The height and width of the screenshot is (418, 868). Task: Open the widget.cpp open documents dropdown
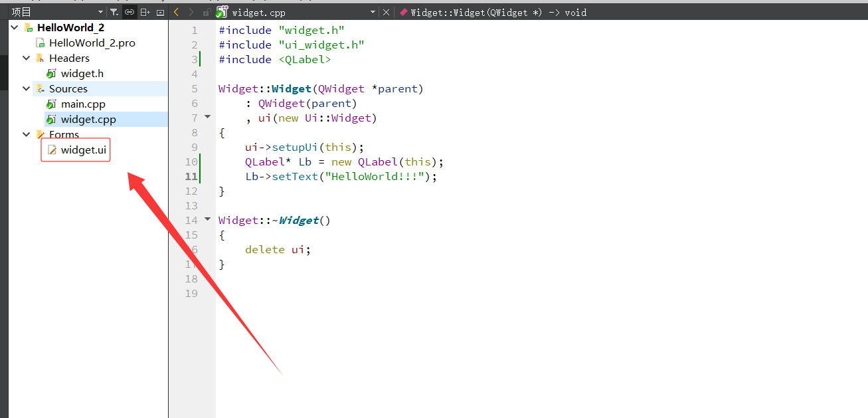point(373,12)
